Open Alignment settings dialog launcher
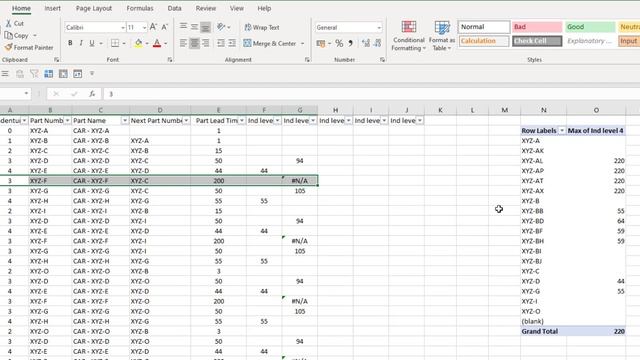Viewport: 640px width, 360px height. pos(307,60)
